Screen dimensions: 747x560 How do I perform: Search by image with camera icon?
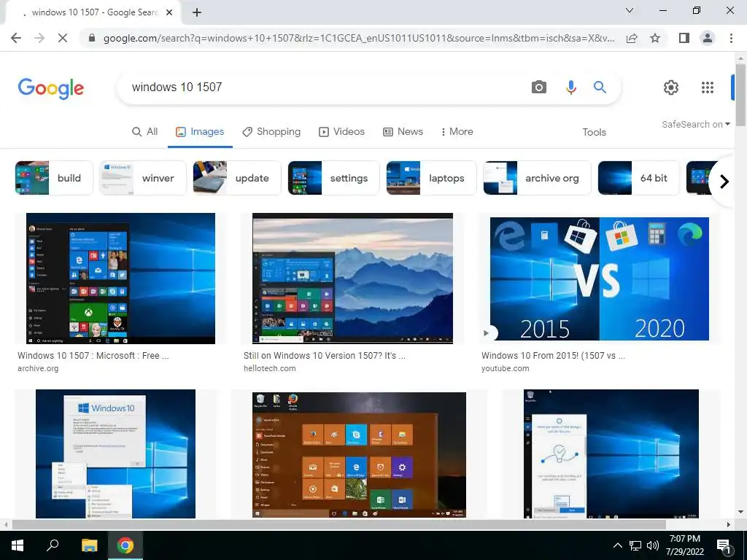pyautogui.click(x=539, y=87)
